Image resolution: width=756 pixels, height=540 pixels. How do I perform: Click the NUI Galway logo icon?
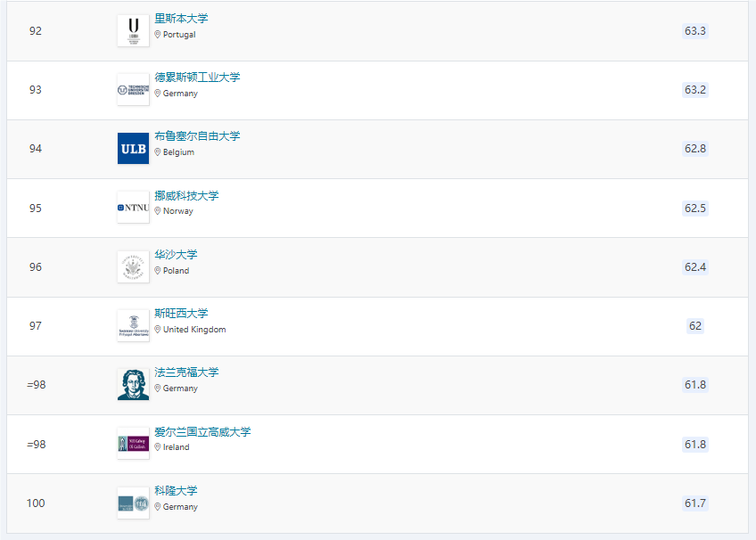coord(133,444)
